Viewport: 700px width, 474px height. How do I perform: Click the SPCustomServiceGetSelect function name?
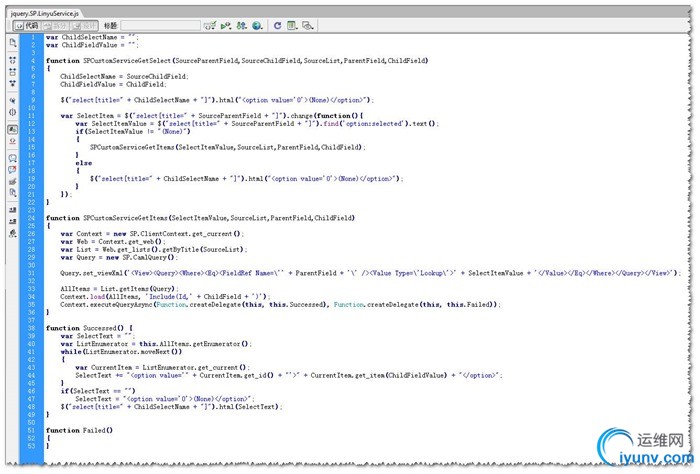[127, 61]
